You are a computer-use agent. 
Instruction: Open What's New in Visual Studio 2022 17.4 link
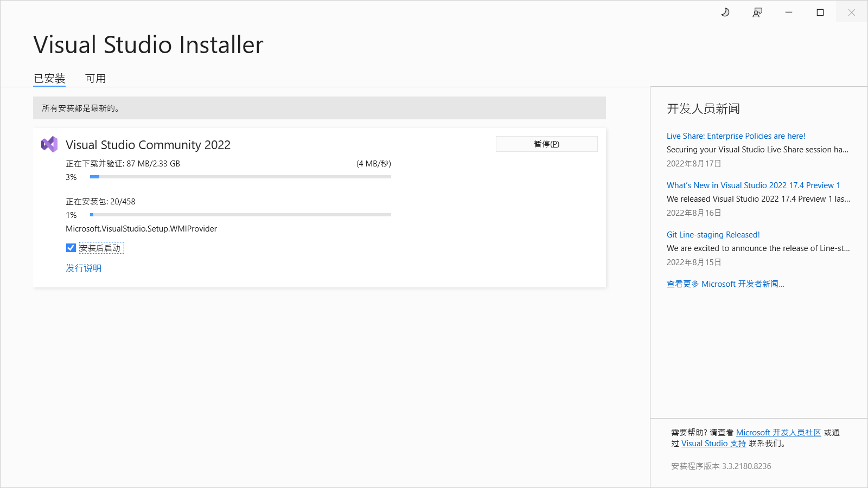[x=753, y=185]
